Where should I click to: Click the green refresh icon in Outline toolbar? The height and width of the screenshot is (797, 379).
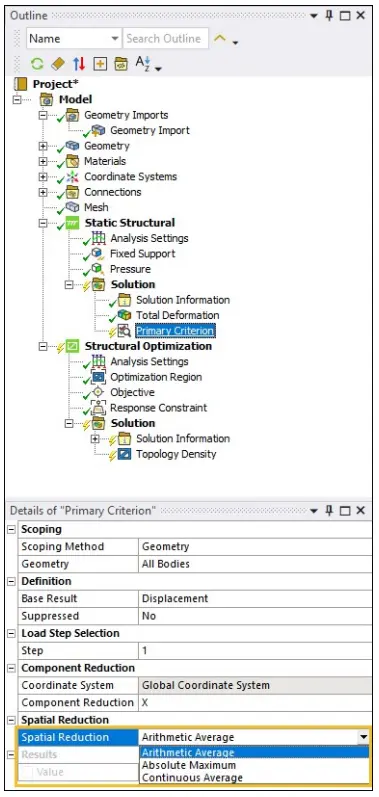37,64
